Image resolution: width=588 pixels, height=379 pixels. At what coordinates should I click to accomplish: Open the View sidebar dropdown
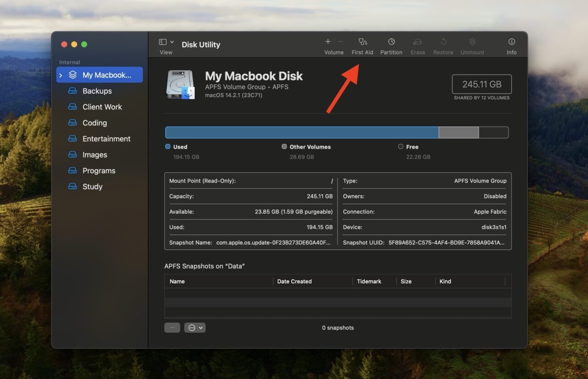tap(166, 42)
